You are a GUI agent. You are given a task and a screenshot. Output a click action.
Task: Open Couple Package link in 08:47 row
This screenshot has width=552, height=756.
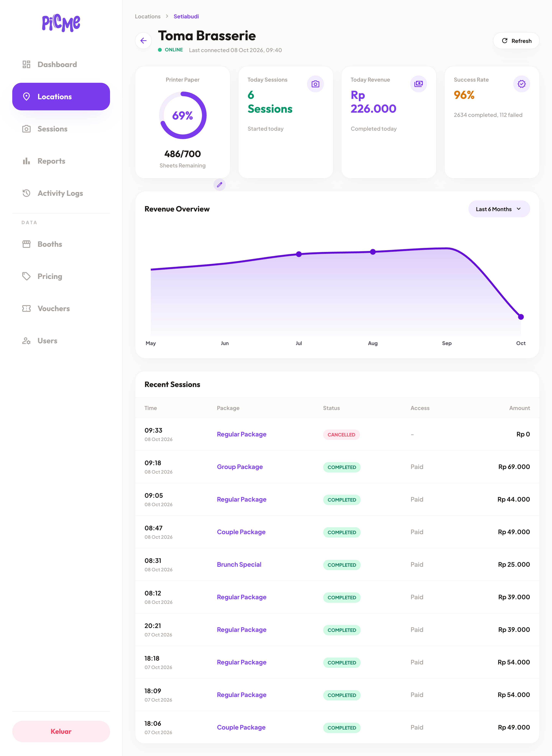pyautogui.click(x=241, y=532)
